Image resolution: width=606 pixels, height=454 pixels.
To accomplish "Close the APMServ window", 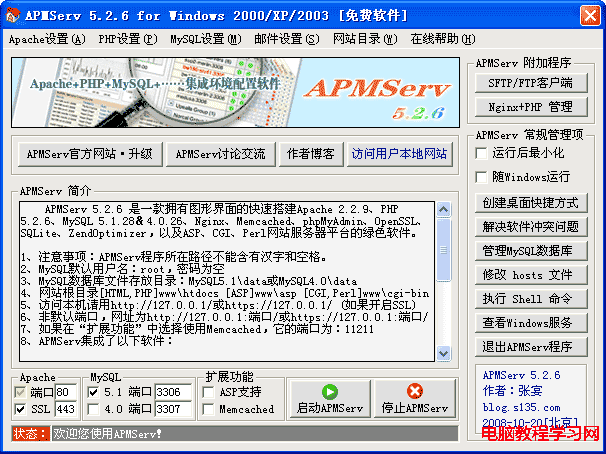I will click(590, 16).
